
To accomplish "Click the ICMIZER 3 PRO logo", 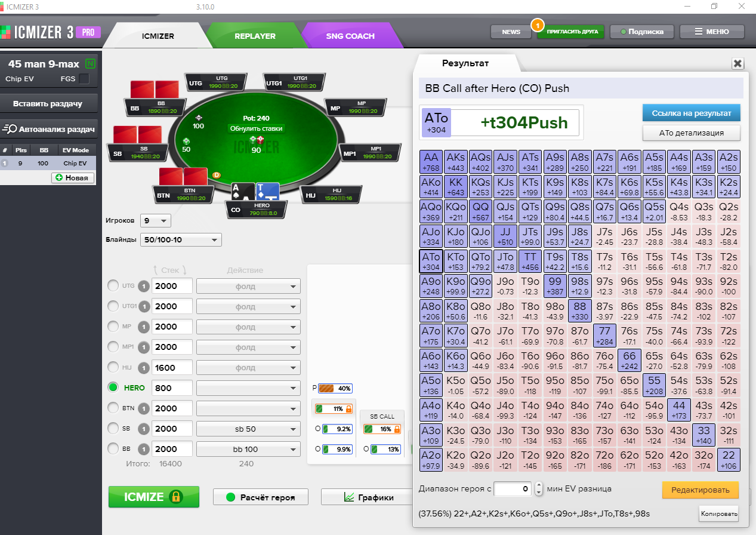I will click(x=51, y=32).
